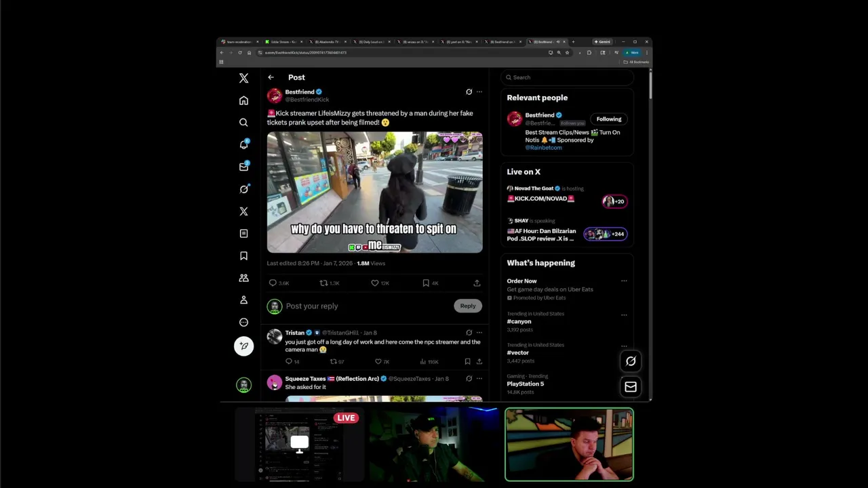Bookmark page with star icon

pos(567,52)
